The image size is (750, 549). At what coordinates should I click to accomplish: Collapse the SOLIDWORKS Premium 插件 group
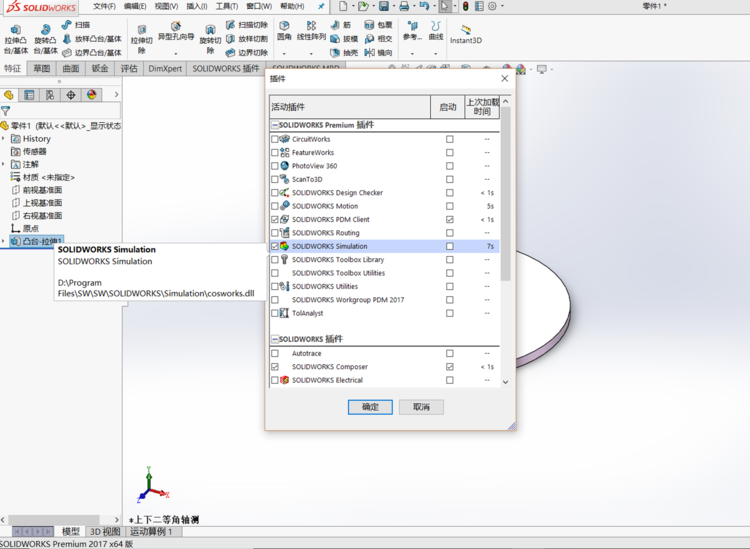(275, 125)
